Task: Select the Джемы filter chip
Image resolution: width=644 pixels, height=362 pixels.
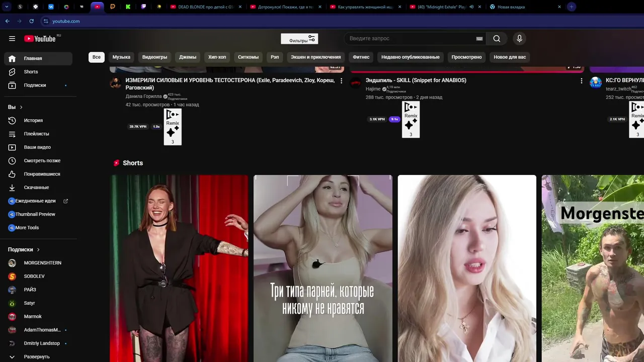Action: [x=188, y=57]
